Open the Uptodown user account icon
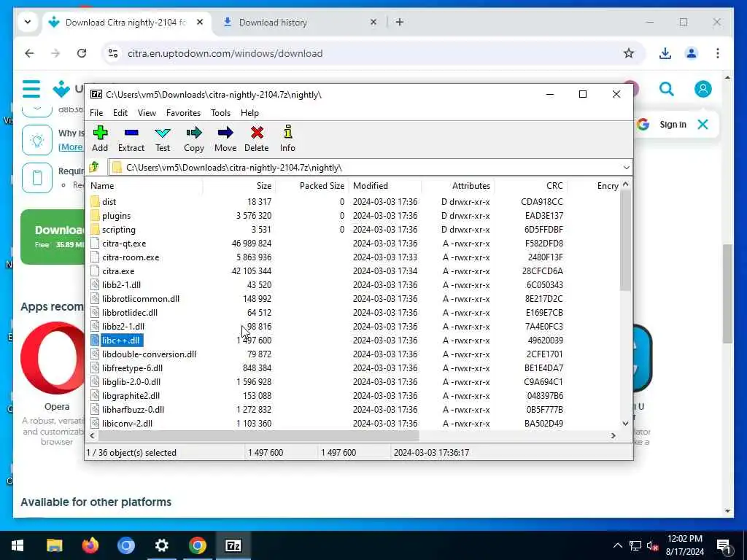Image resolution: width=747 pixels, height=560 pixels. tap(703, 89)
